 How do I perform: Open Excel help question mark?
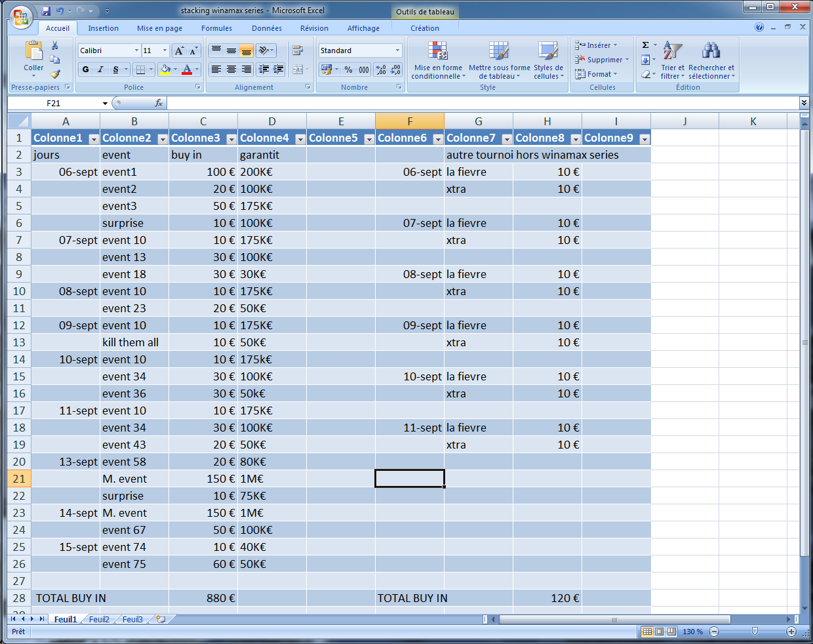point(759,28)
